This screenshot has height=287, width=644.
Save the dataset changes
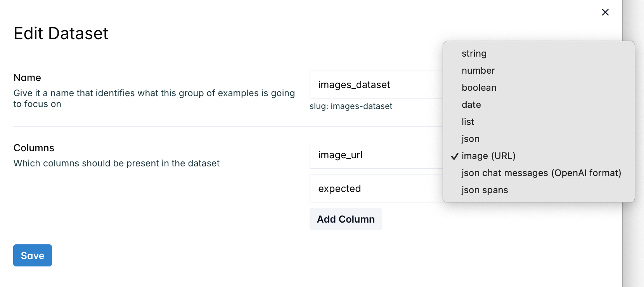[33, 256]
